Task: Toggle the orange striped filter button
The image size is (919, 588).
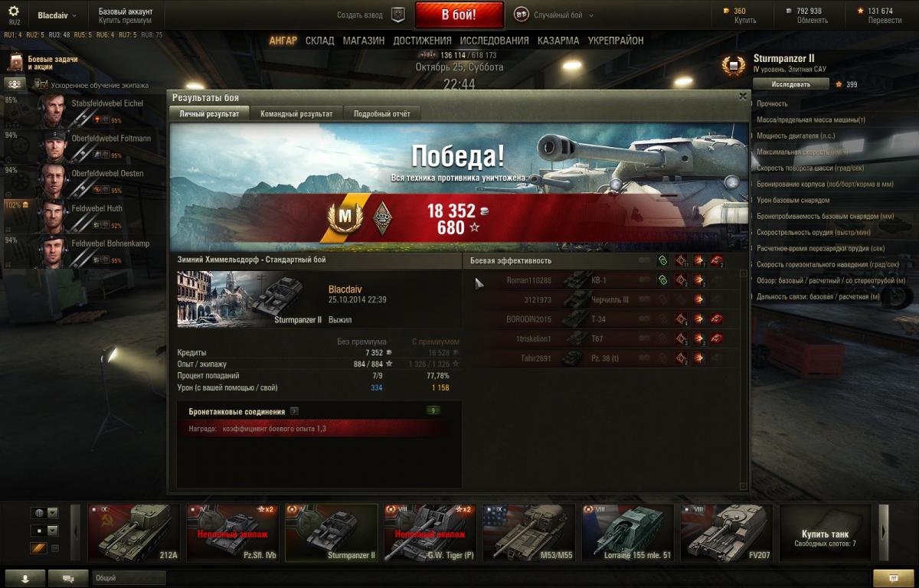Action: click(x=38, y=548)
